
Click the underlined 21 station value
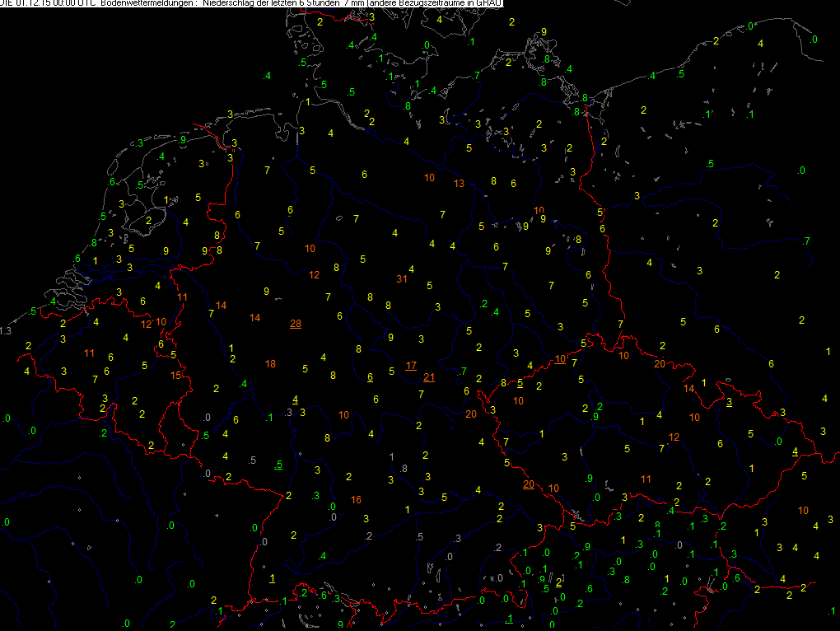pos(428,377)
